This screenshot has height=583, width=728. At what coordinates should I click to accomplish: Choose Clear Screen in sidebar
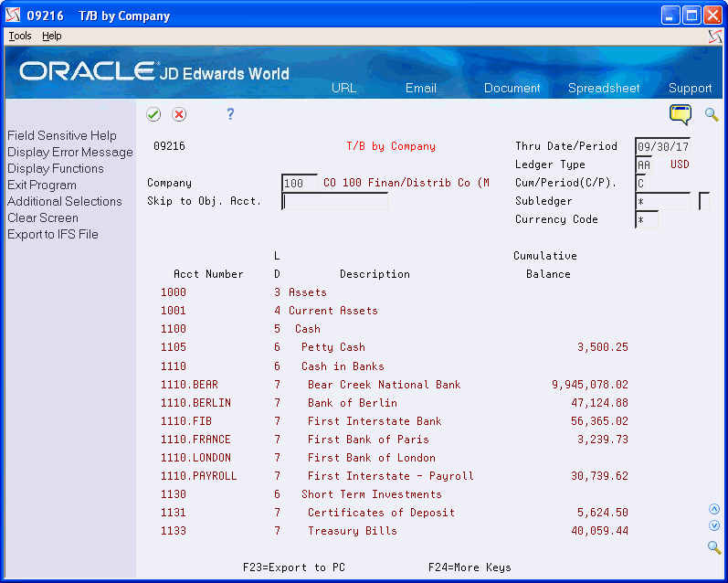[43, 217]
